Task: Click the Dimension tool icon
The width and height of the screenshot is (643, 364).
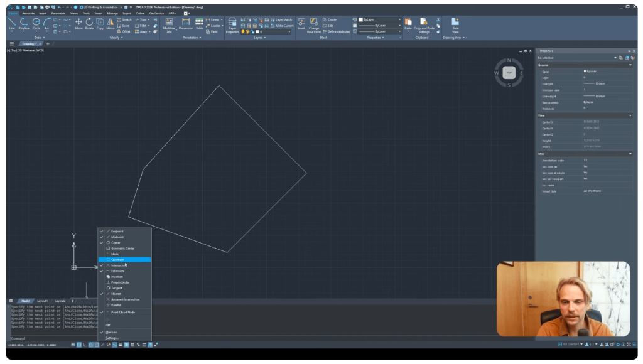Action: coord(186,24)
